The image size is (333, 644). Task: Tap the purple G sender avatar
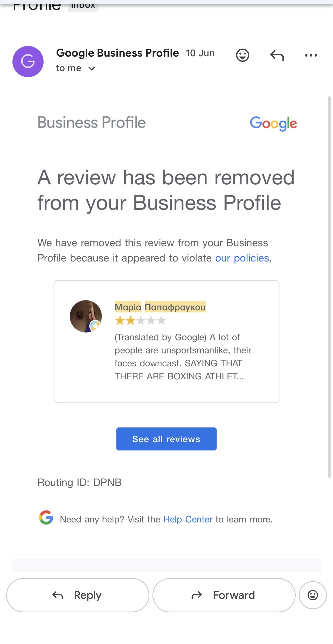point(28,62)
